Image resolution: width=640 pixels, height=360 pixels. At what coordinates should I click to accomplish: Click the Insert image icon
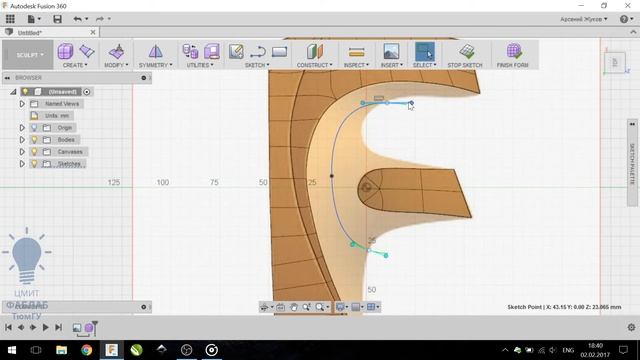[x=391, y=51]
